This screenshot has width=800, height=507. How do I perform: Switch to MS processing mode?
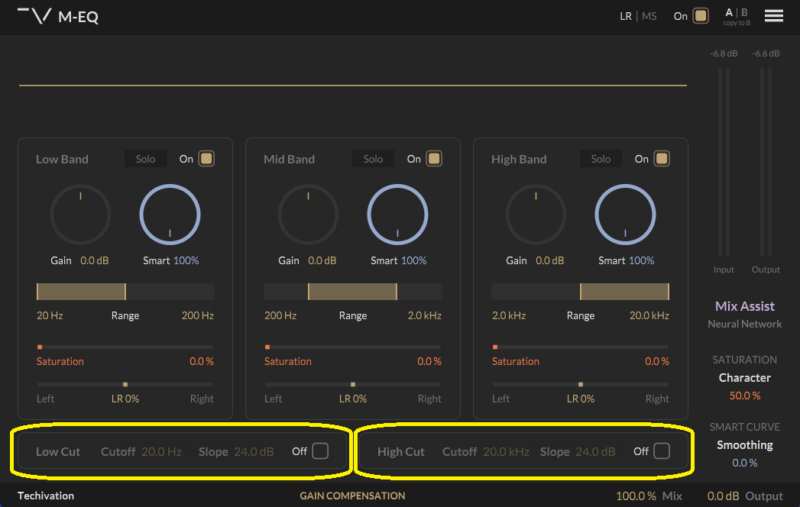pyautogui.click(x=649, y=16)
